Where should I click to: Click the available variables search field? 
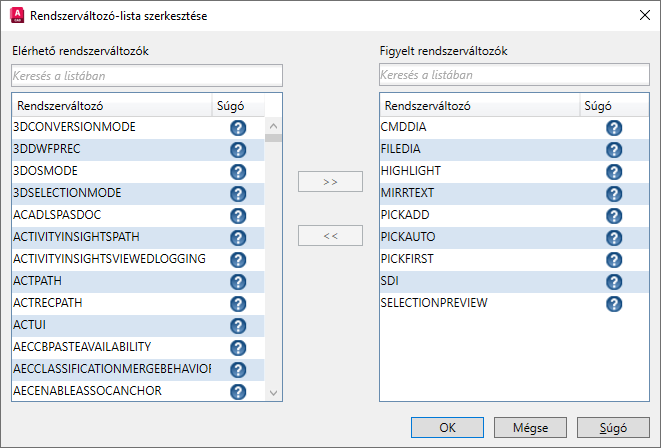[x=147, y=75]
